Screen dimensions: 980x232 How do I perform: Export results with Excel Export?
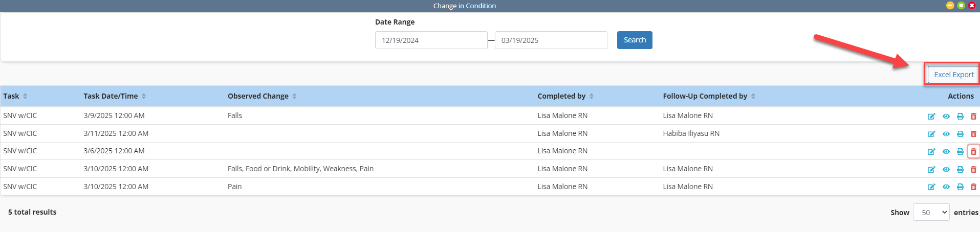(x=954, y=75)
